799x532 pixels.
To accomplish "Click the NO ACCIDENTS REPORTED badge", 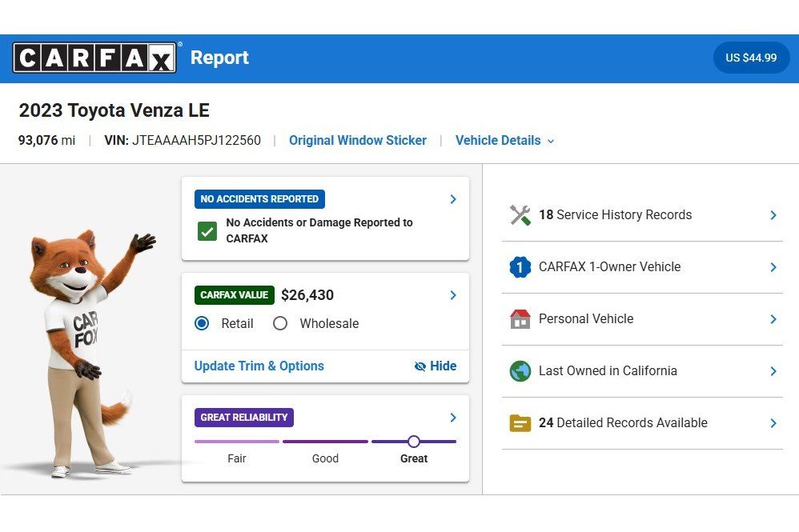I will click(259, 199).
